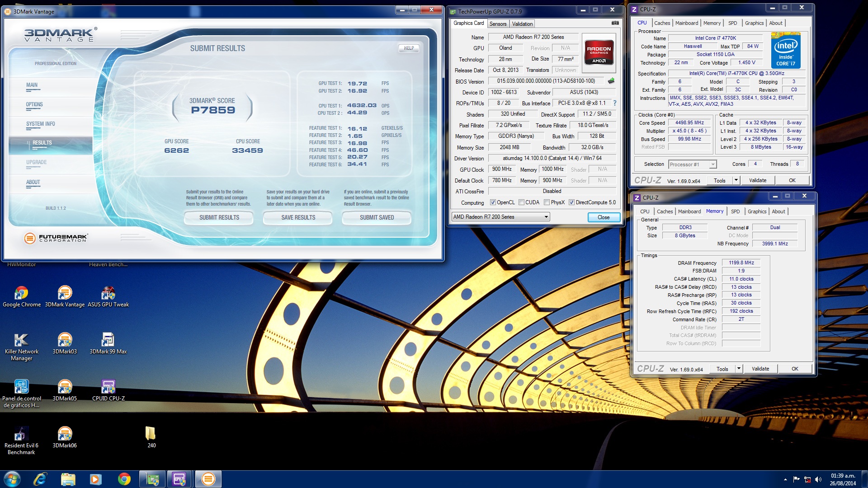
Task: Open GPU selection dropdown in GPU-Z
Action: click(500, 217)
